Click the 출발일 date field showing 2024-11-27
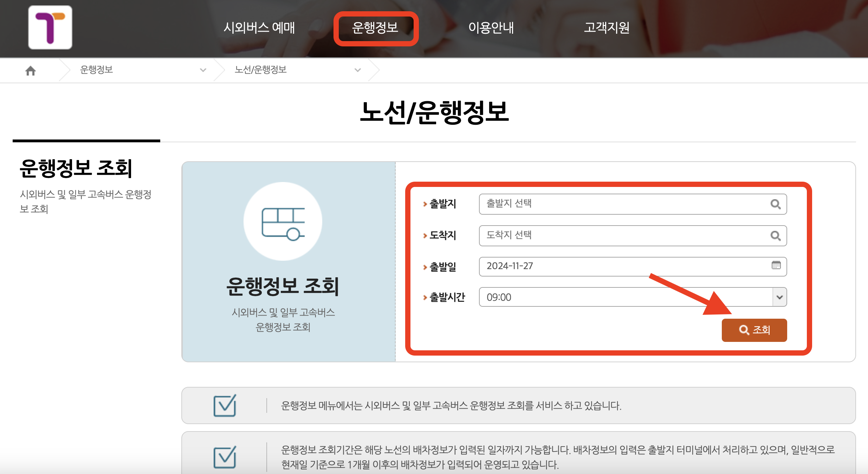The image size is (868, 474). 597,266
